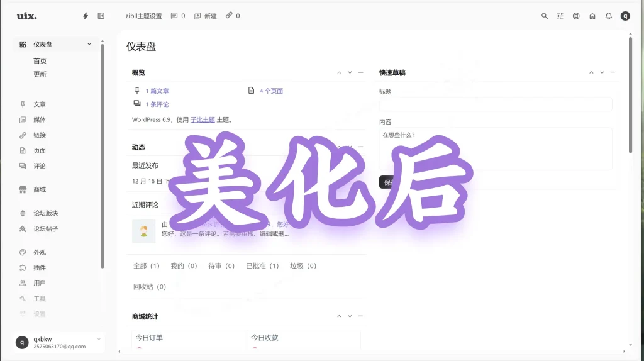This screenshot has width=644, height=361.
Task: Click the 外观 palette icon in sidebar
Action: point(23,252)
